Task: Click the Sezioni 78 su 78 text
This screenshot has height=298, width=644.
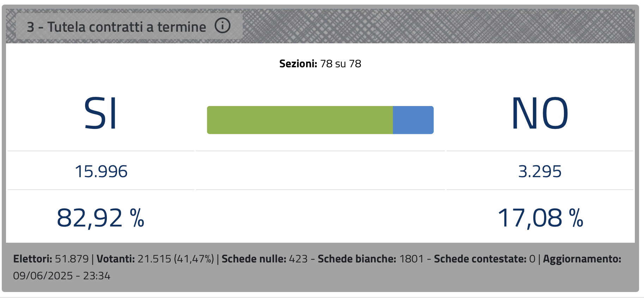Action: coord(320,64)
